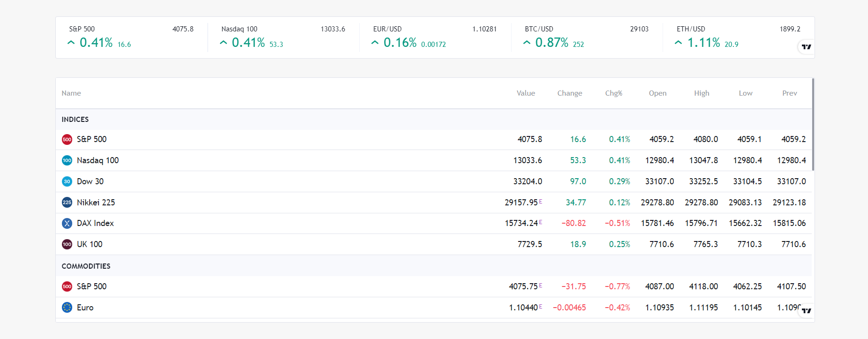Select the Nikkei 225 row name

point(96,203)
